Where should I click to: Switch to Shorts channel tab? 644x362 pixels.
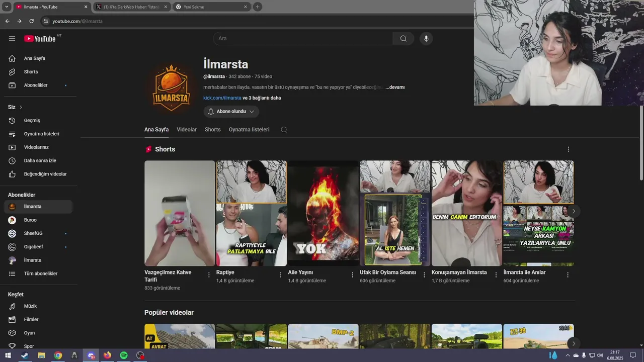(x=213, y=130)
